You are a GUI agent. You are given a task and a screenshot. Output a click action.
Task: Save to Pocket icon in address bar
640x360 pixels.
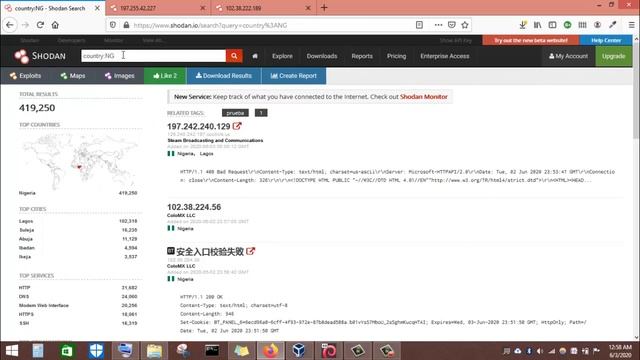[451, 25]
